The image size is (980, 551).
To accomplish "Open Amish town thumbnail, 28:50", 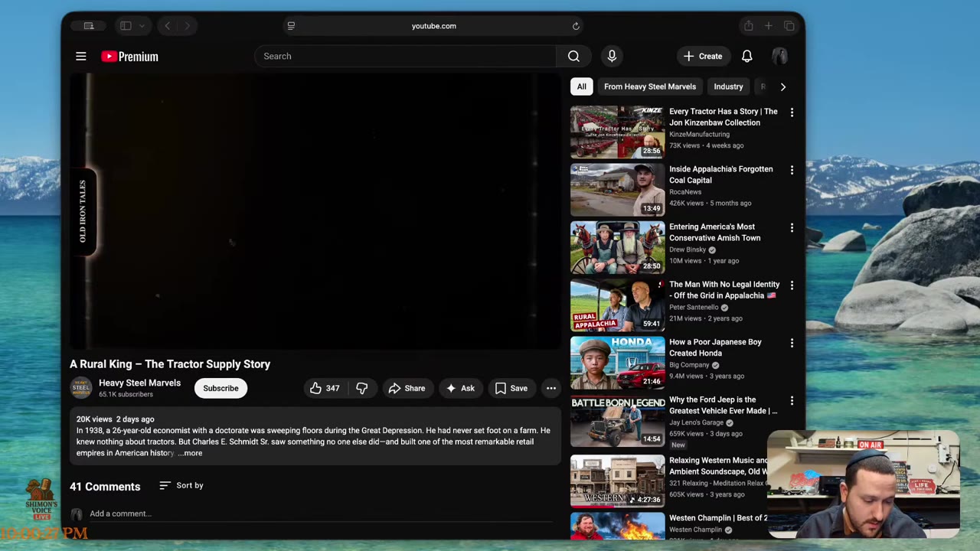I will 618,247.
